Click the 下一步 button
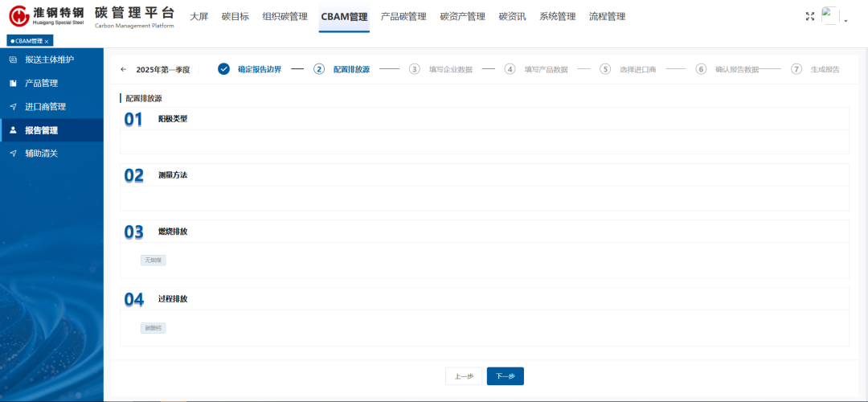868x402 pixels. [506, 376]
